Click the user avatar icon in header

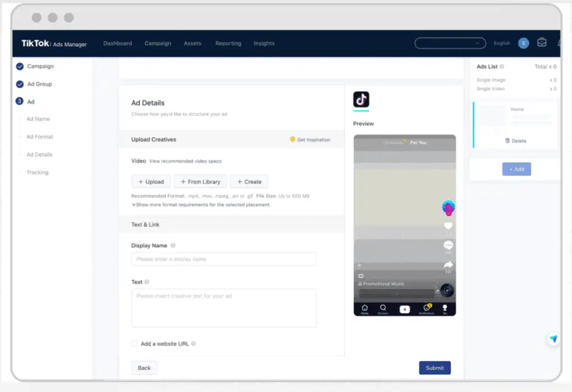click(523, 43)
